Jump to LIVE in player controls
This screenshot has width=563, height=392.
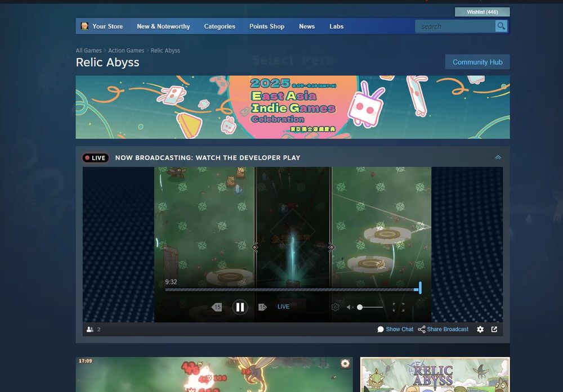(x=283, y=307)
